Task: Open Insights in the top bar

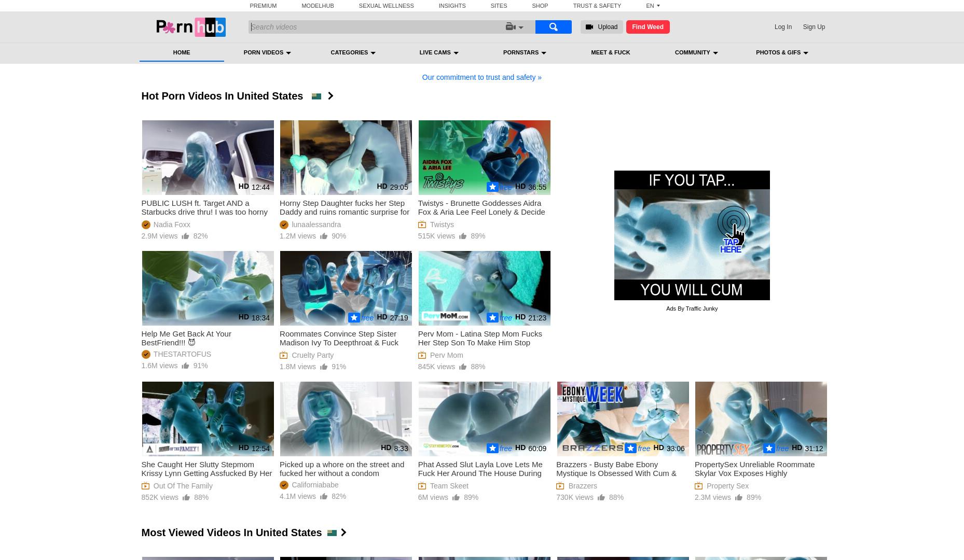Action: [x=452, y=6]
